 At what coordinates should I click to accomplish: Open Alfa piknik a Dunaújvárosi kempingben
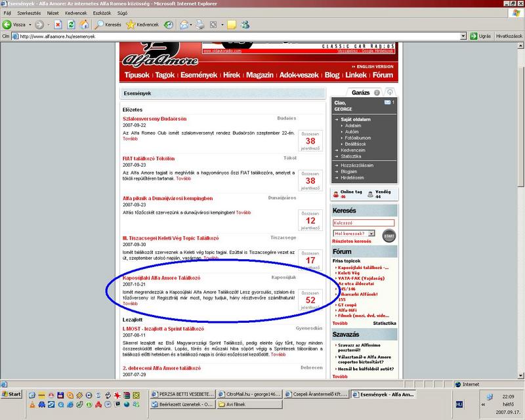(x=168, y=198)
